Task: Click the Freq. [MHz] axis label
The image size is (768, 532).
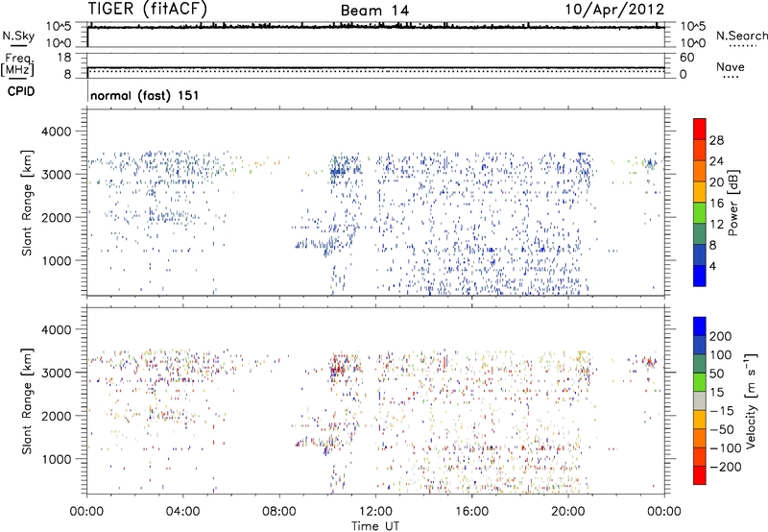Action: coord(17,64)
